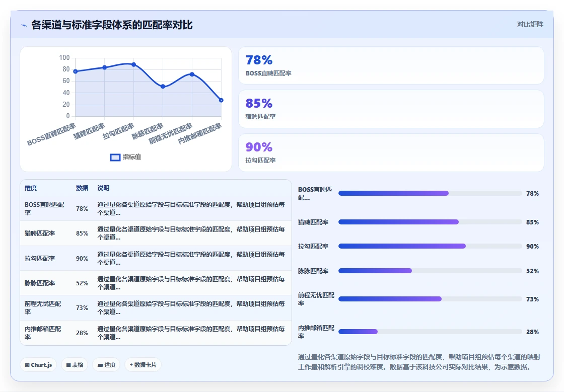The width and height of the screenshot is (564, 392).
Task: Click the 说明 column header
Action: 103,188
